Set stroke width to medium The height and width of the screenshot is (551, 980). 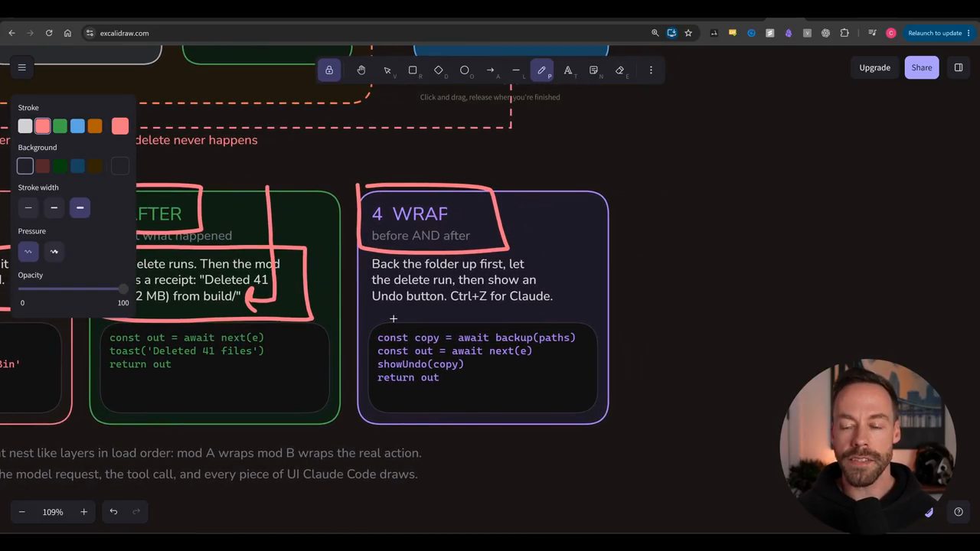coord(54,207)
